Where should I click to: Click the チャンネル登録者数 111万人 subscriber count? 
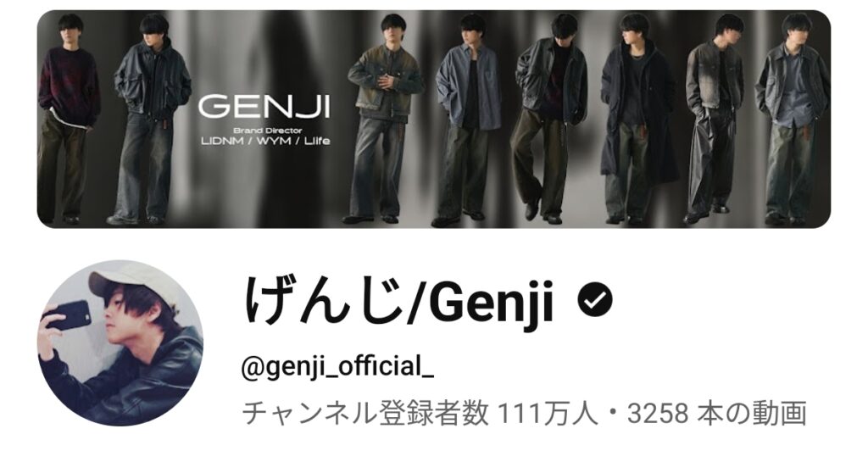[420, 414]
